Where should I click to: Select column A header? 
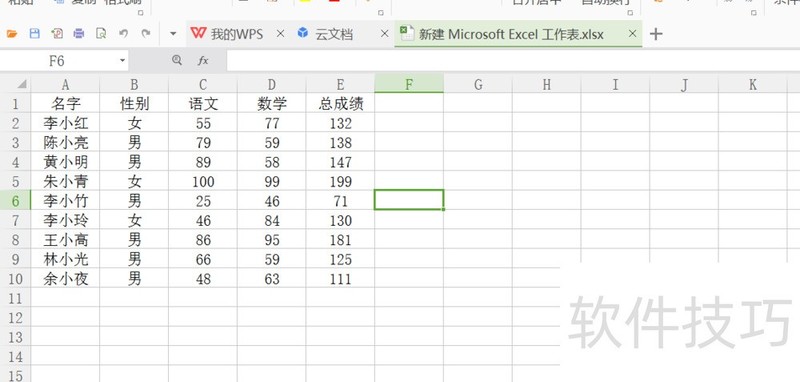pos(65,84)
